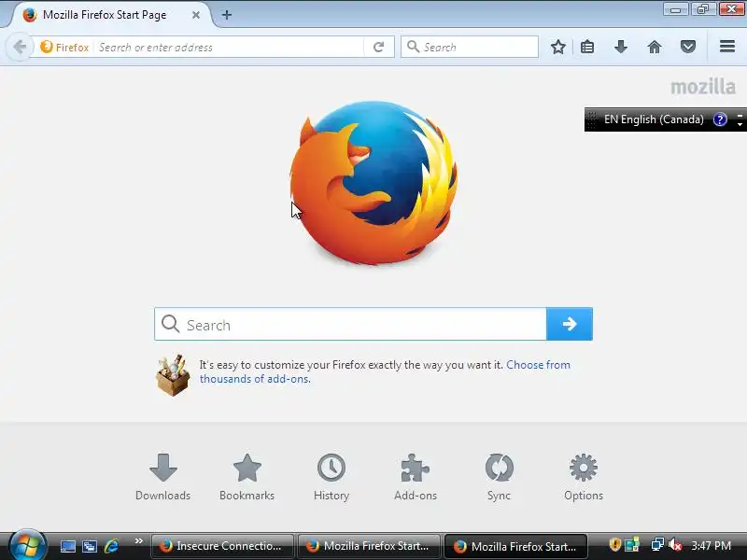Open Add-ons from start page shortcuts
747x560 pixels.
pos(415,477)
